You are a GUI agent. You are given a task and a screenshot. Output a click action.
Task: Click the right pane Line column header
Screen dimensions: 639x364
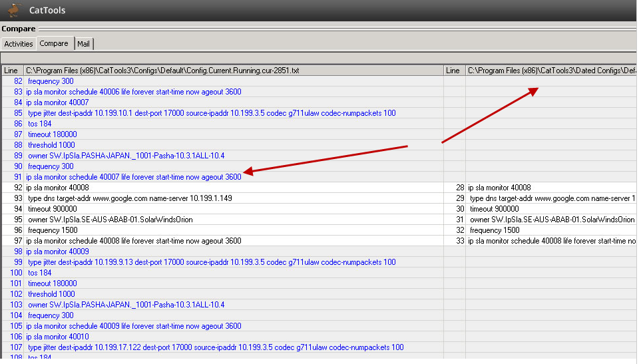point(455,71)
